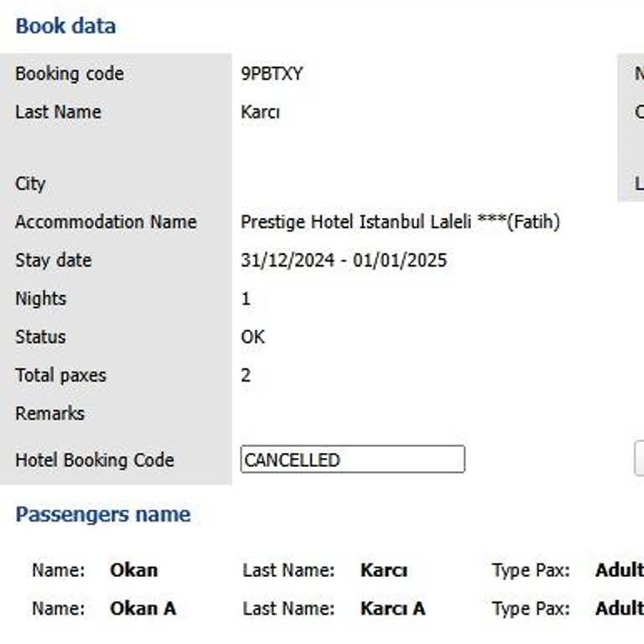
Task: Click the Booking code label
Action: 70,74
